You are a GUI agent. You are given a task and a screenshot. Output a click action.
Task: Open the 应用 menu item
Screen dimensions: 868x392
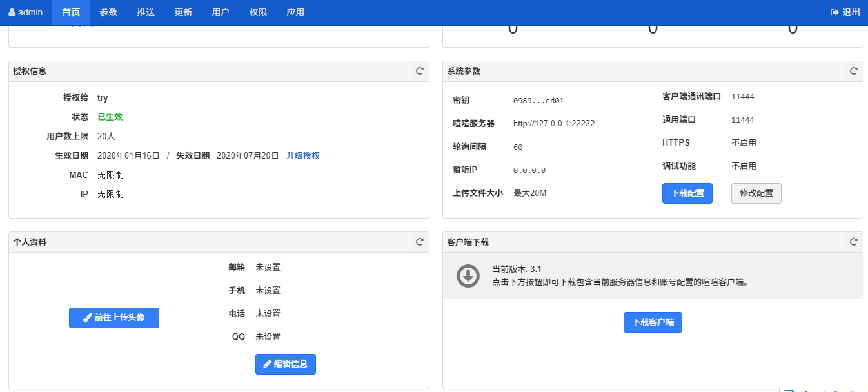point(295,12)
